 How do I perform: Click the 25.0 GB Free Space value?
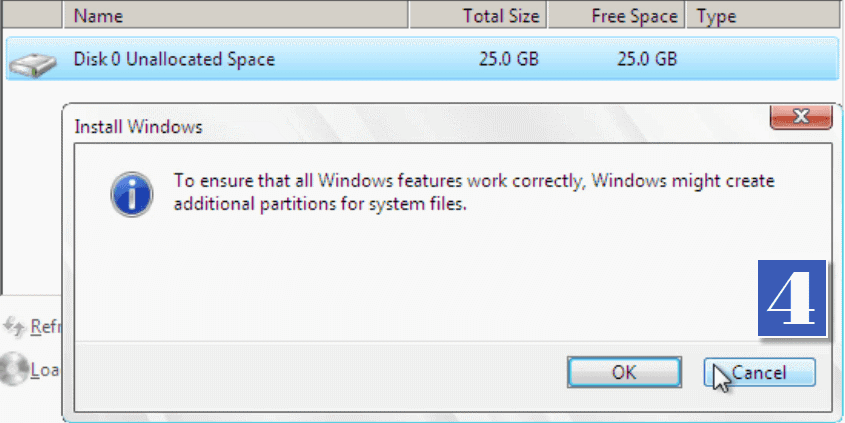click(x=647, y=60)
